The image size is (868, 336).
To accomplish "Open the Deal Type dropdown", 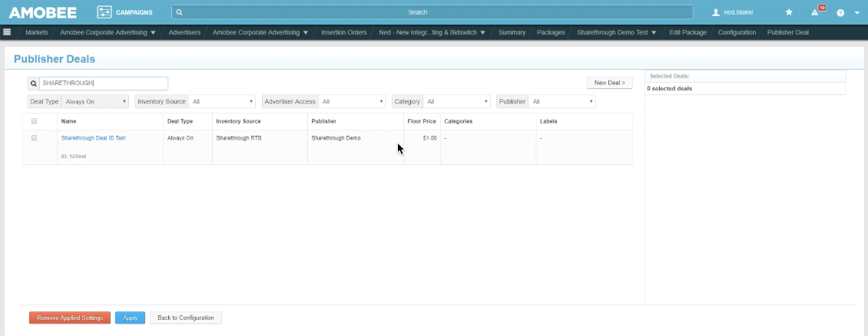I will 94,102.
